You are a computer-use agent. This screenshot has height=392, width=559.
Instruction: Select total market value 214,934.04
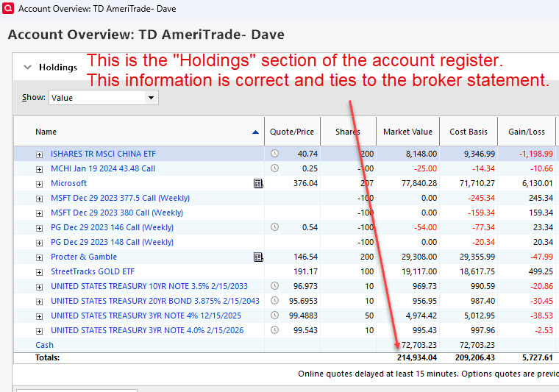click(x=417, y=357)
